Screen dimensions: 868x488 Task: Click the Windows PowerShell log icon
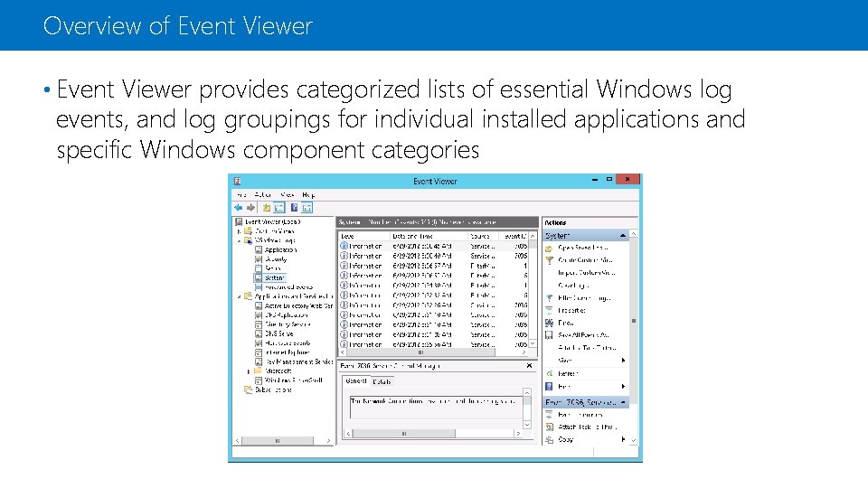[258, 380]
